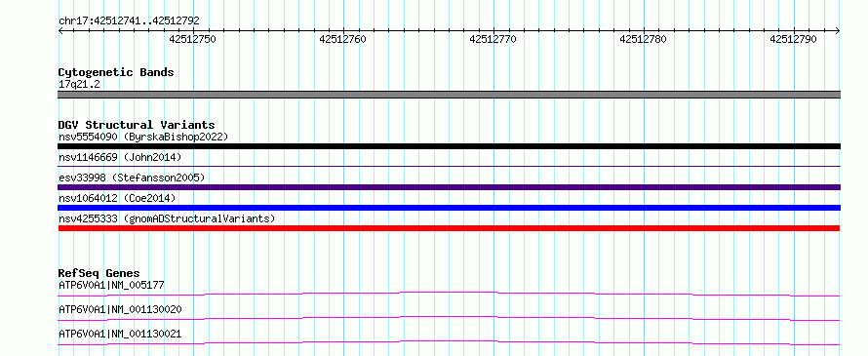Select variant label nsv4255333 (gnomADStructuralVariants)
Screen dimensions: 868x356
tap(167, 218)
